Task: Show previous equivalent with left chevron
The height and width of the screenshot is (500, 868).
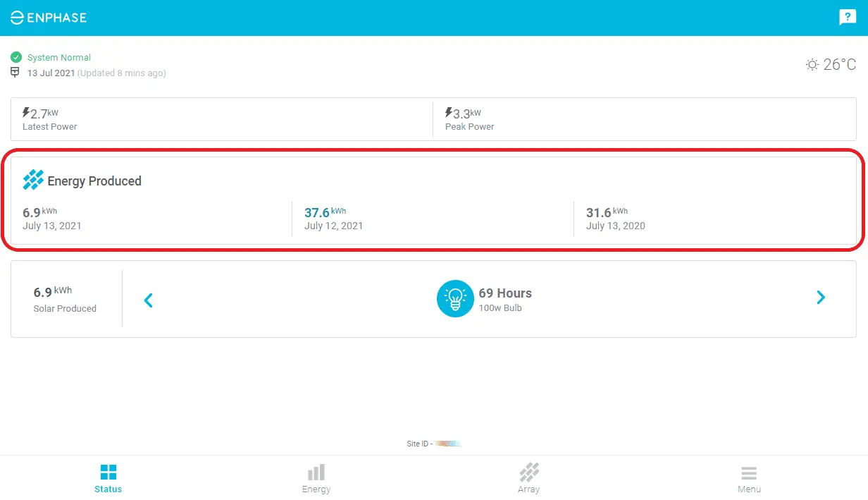Action: 148,300
